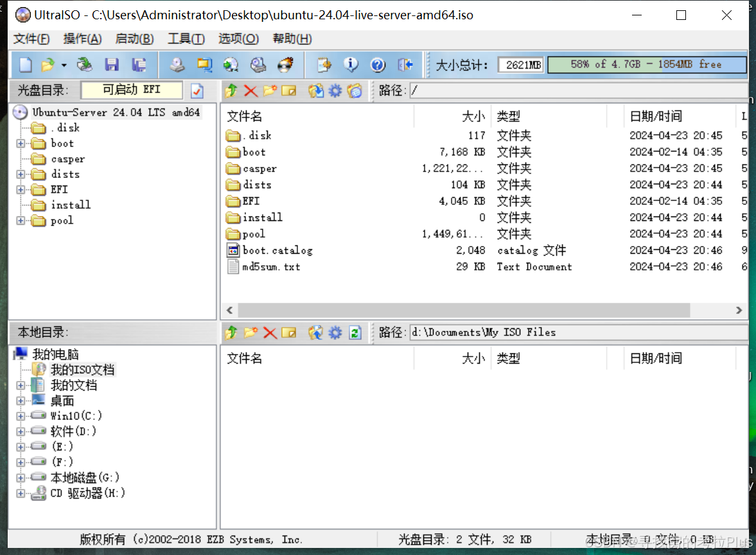This screenshot has height=555, width=756.
Task: Click the document-with-gear icon in the main toolbar
Action: [324, 65]
